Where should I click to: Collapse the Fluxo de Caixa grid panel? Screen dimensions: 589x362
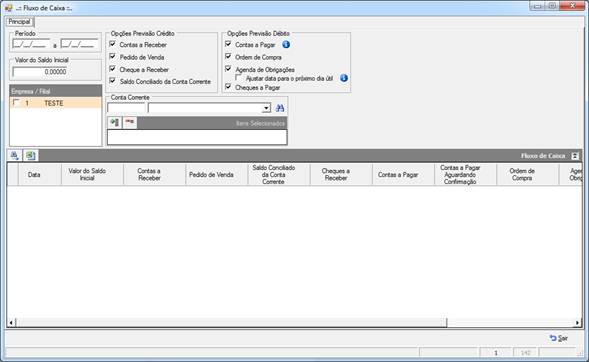click(x=575, y=155)
